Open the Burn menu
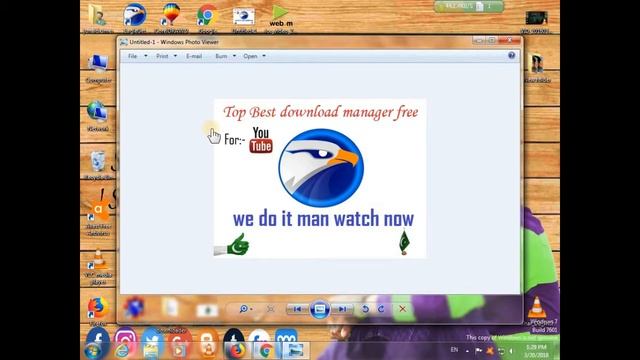The image size is (640, 360). point(221,56)
